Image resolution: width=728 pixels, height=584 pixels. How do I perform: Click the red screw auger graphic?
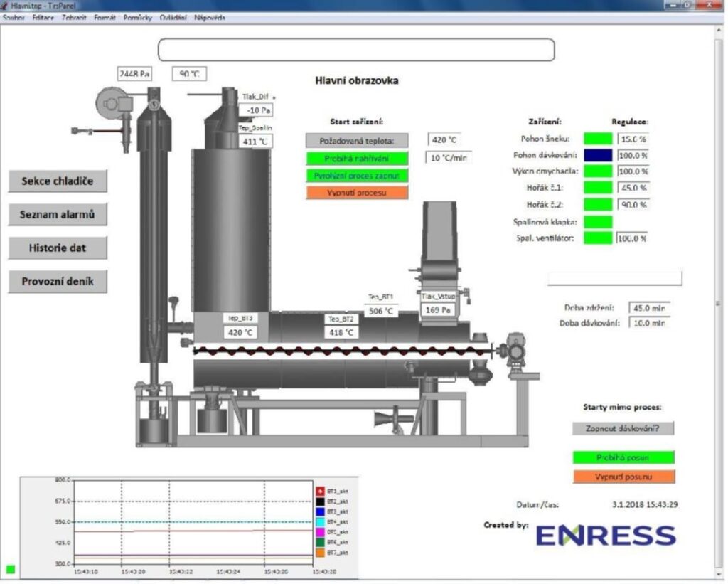click(343, 351)
